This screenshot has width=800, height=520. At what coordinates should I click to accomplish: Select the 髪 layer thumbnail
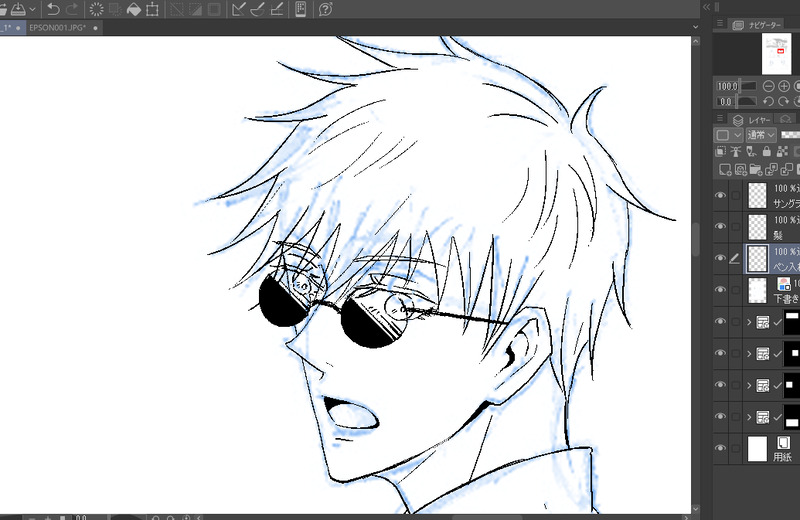pos(757,227)
